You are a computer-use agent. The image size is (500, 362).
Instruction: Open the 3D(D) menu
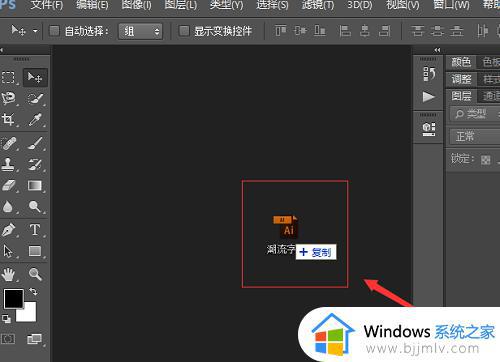360,5
